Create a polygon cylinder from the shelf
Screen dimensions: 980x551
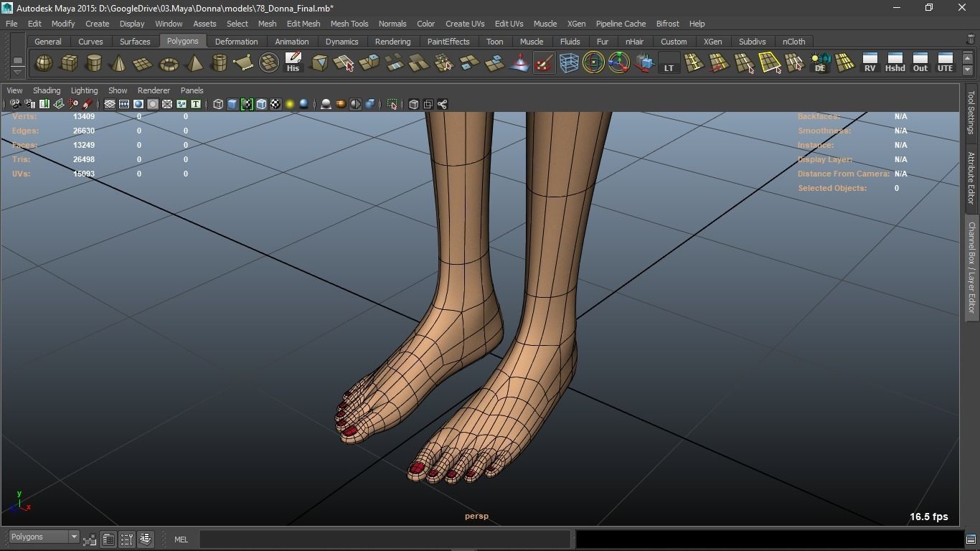[94, 63]
